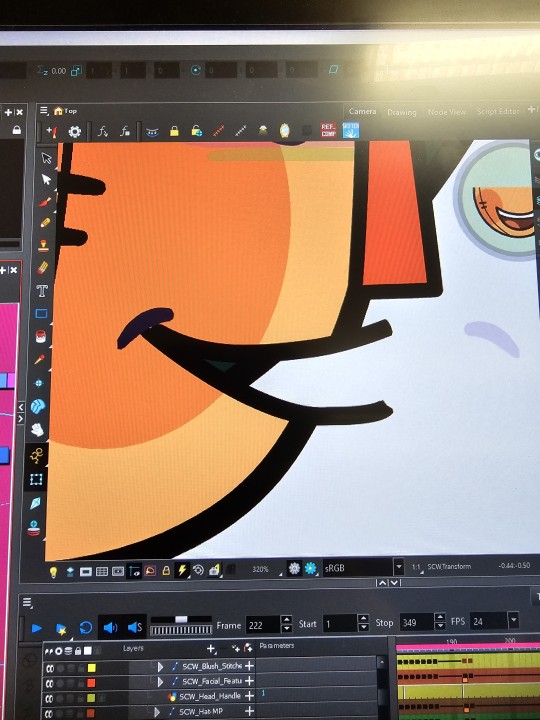Image resolution: width=540 pixels, height=720 pixels.
Task: Toggle sound playback speaker button
Action: pos(110,627)
